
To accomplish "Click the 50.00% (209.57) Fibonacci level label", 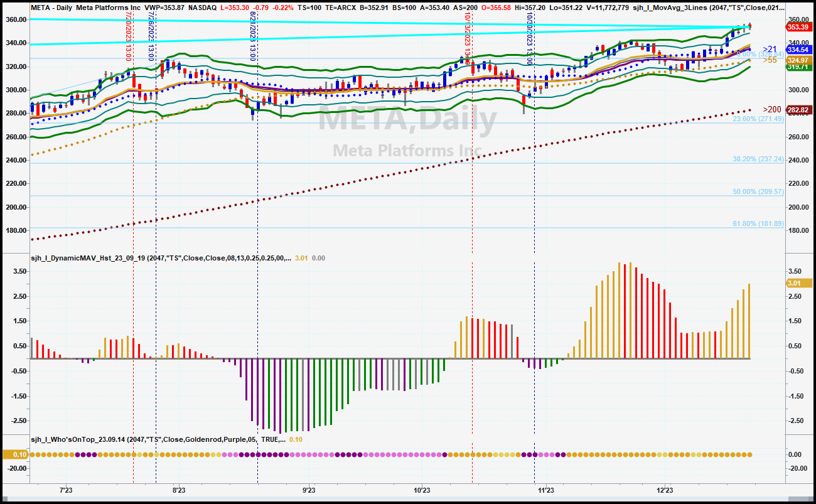I will coord(758,192).
